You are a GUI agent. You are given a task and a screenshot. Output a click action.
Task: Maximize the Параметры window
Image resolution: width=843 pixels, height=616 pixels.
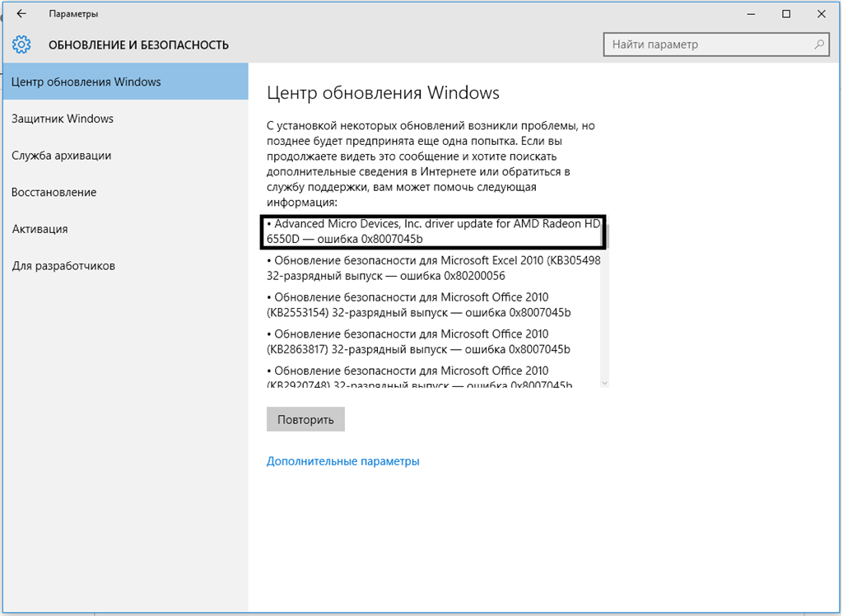[x=786, y=14]
